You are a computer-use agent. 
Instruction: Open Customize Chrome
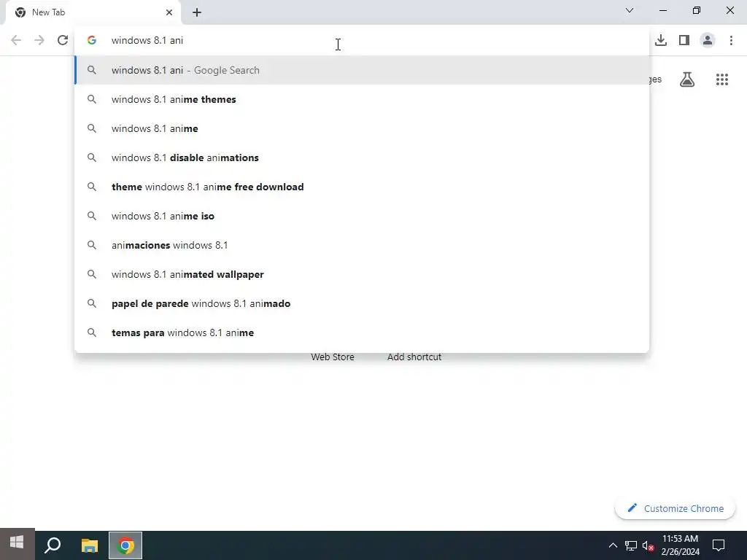pos(675,508)
